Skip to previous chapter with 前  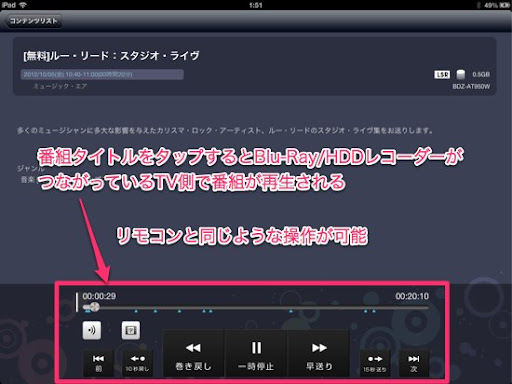point(98,363)
